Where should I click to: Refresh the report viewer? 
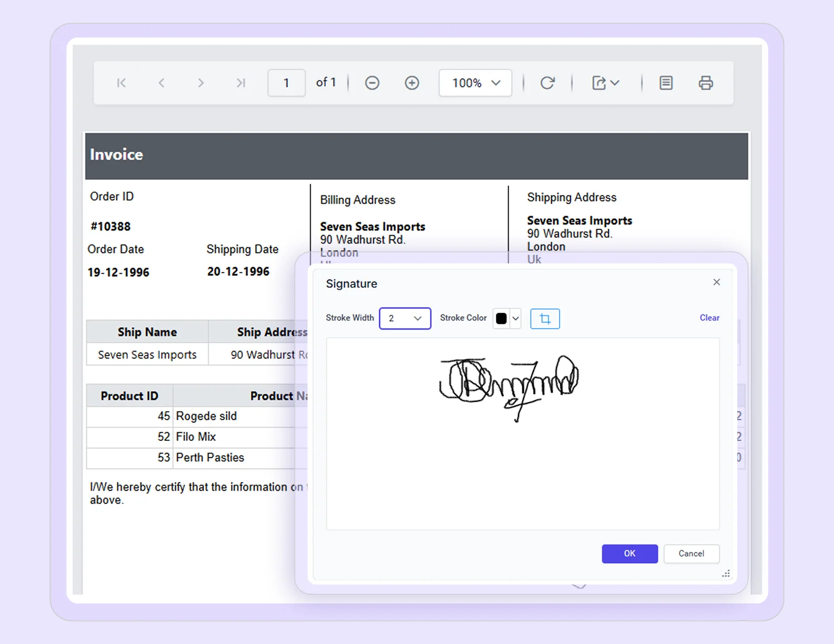tap(548, 83)
